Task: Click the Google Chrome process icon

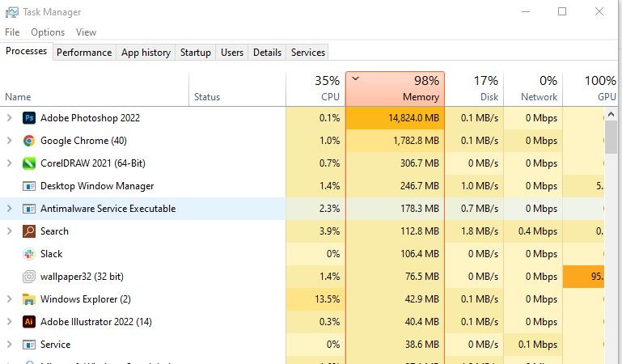Action: click(x=29, y=141)
